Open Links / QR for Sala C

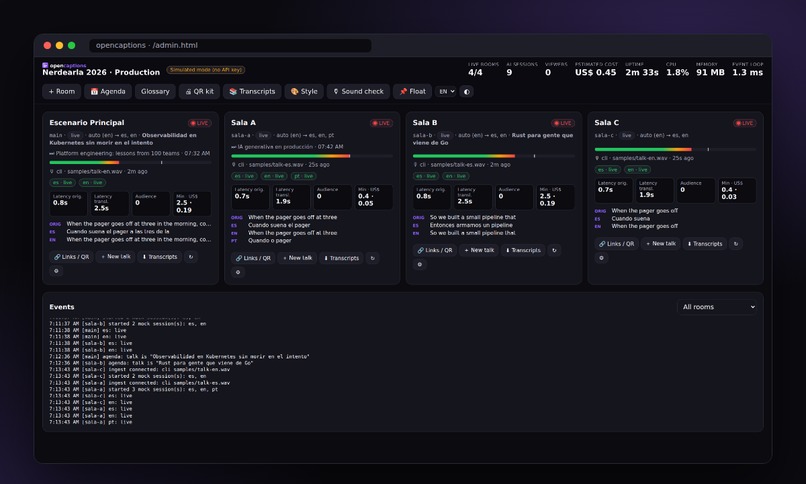(x=616, y=244)
